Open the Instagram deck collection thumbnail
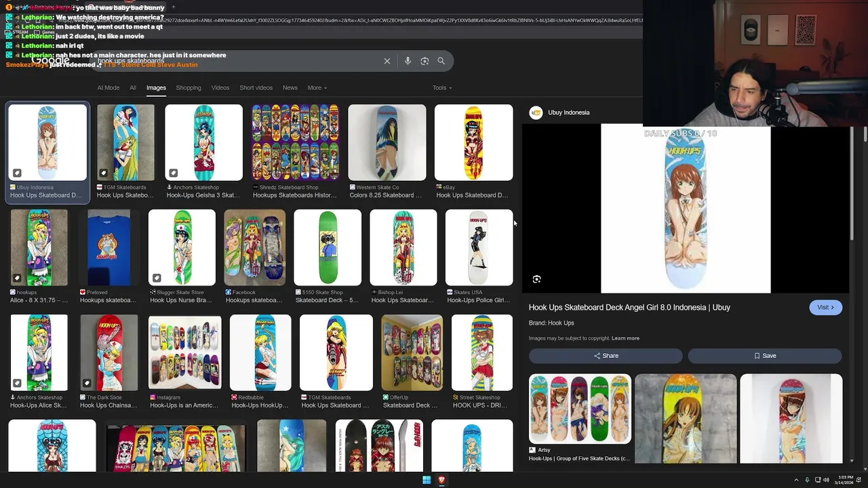Image resolution: width=868 pixels, height=488 pixels. pos(184,352)
